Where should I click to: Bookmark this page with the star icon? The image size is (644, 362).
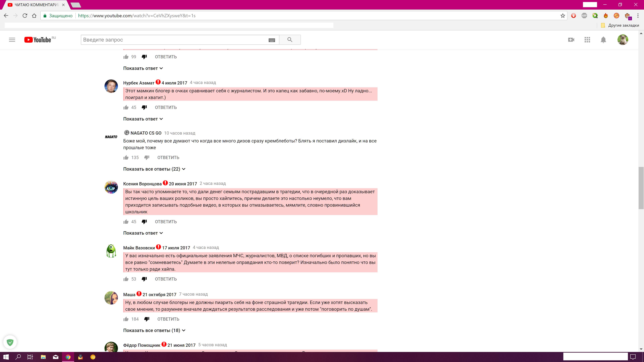coord(563,16)
